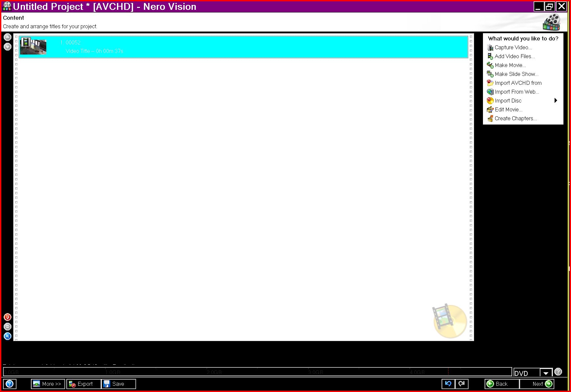Click the move title down arrow
Image resolution: width=571 pixels, height=392 pixels.
[x=7, y=47]
